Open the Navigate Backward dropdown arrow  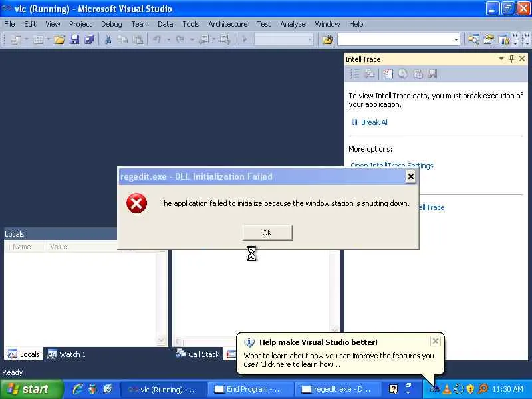tap(213, 40)
